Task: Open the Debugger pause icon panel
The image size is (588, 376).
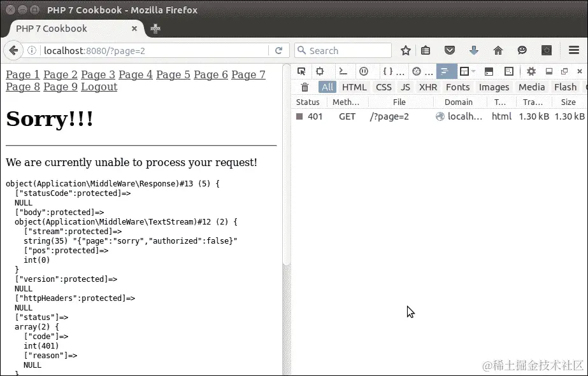Action: pyautogui.click(x=363, y=71)
